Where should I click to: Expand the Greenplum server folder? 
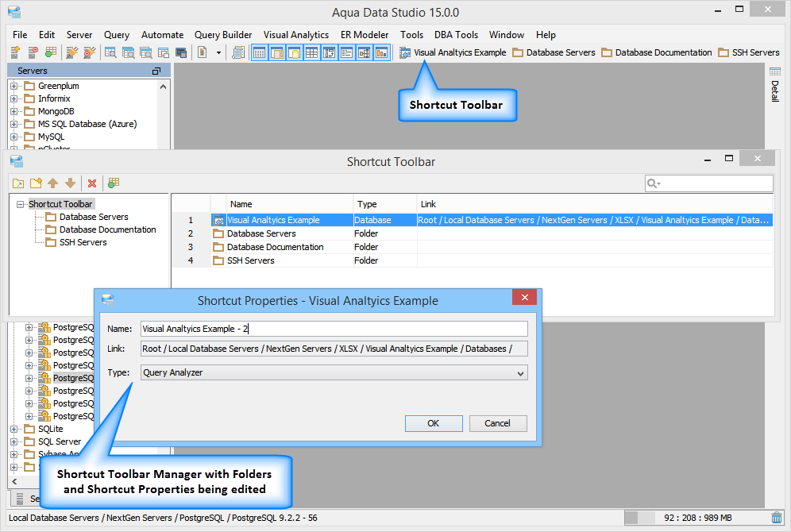click(x=14, y=86)
